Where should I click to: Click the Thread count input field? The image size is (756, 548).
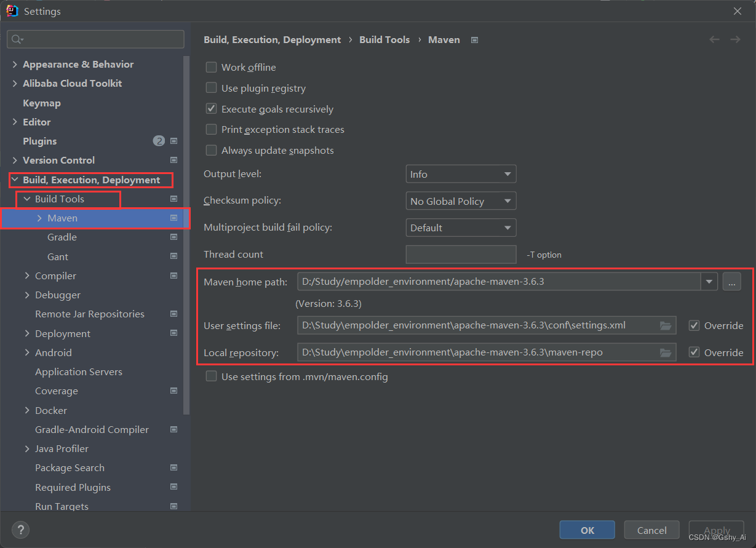pos(461,255)
